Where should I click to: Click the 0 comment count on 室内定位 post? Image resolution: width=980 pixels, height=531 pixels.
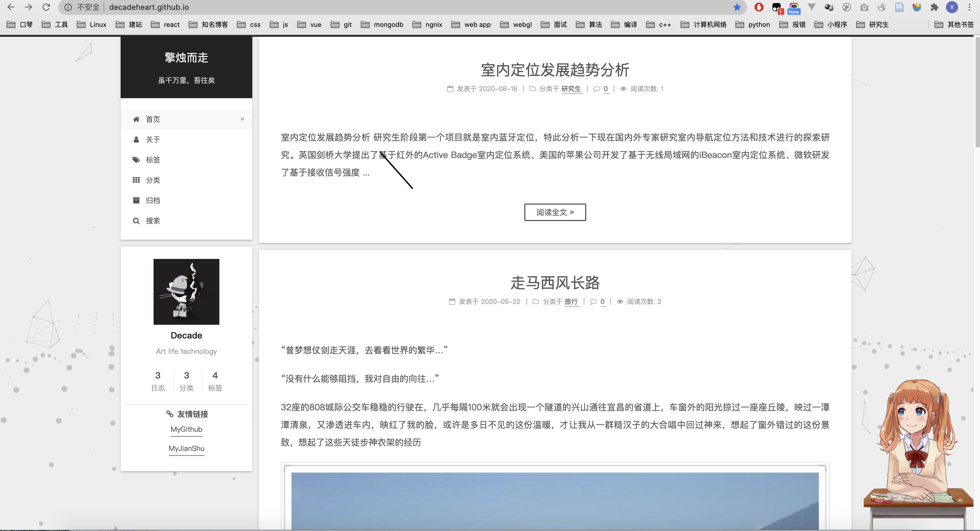[x=606, y=89]
